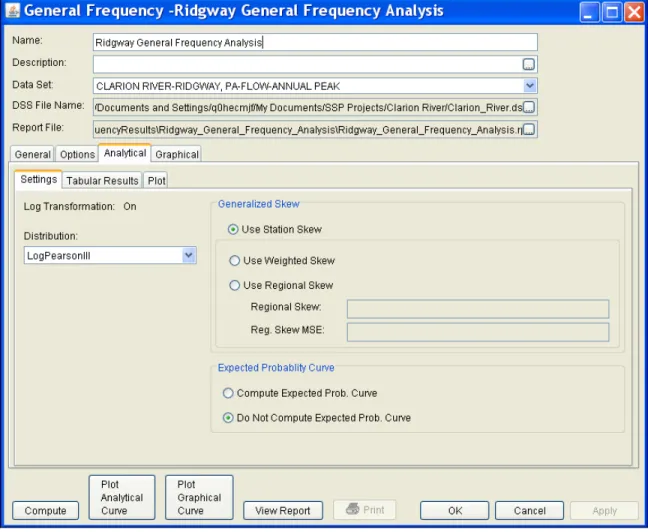Switch to the Plot sub-tab
The image size is (648, 532).
pyautogui.click(x=156, y=181)
